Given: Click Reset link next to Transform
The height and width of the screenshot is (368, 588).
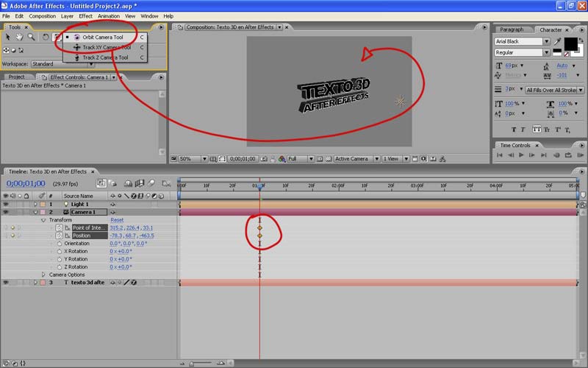Looking at the screenshot, I should (117, 220).
